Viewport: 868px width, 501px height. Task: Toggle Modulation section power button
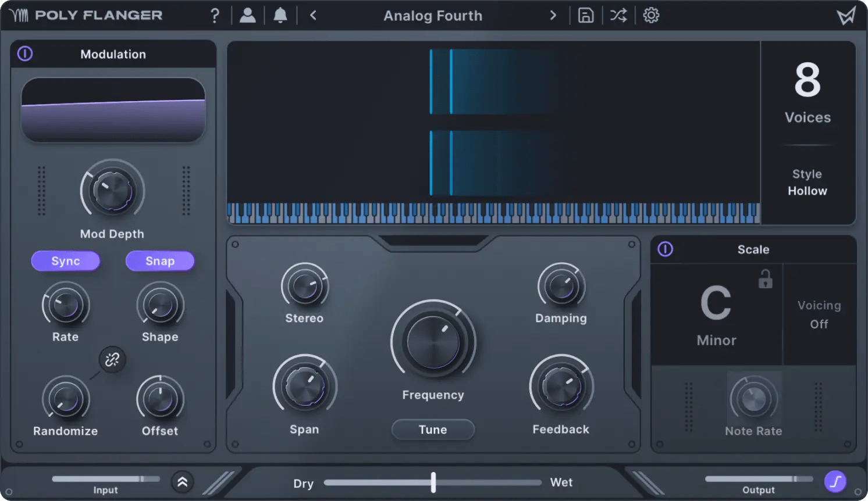[25, 53]
